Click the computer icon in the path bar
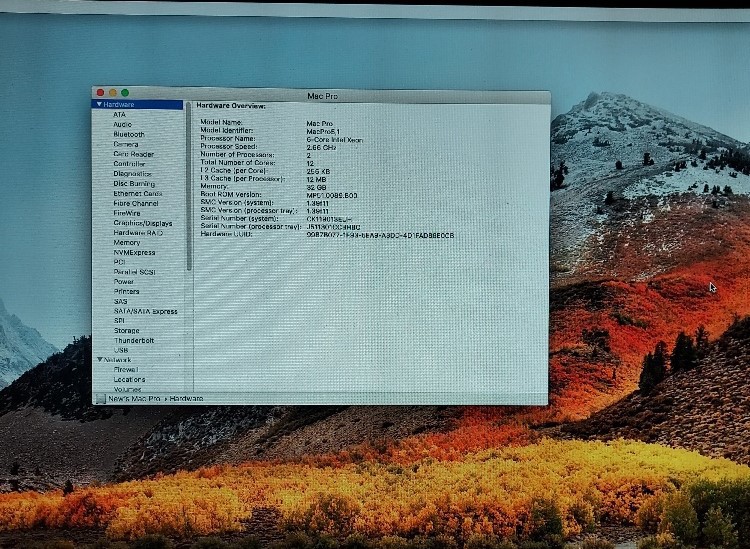 pos(100,399)
